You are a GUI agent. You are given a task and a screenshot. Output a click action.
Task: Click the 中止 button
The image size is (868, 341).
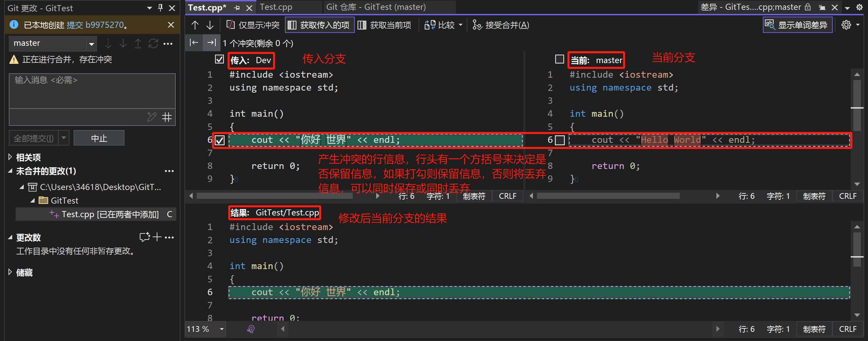tap(99, 138)
